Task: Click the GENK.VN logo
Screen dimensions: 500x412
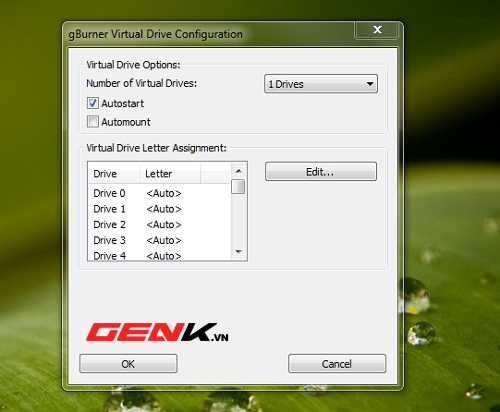Action: coord(157,332)
